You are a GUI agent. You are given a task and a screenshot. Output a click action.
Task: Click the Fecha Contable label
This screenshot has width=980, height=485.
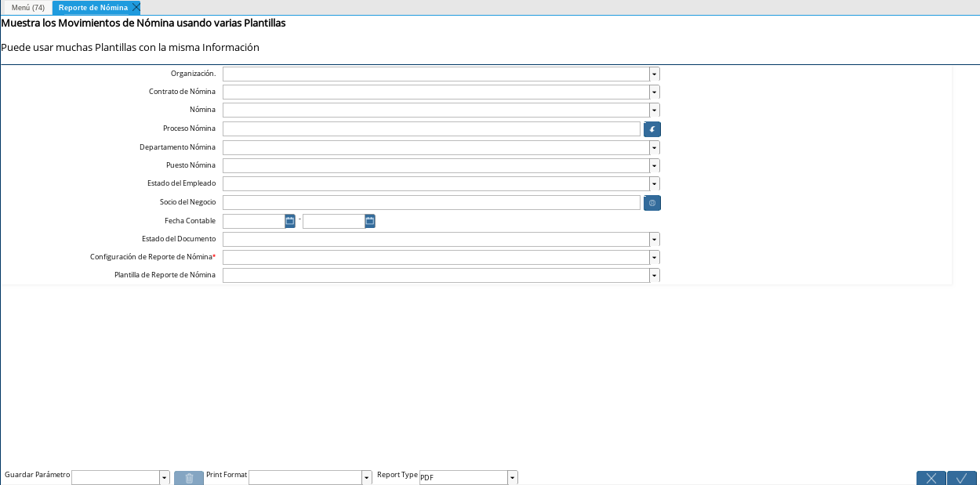tap(190, 221)
